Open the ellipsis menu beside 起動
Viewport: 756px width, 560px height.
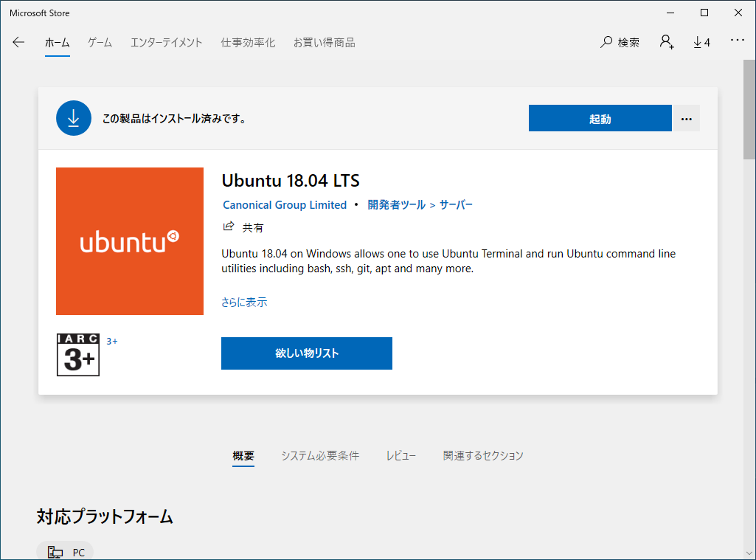pos(686,118)
